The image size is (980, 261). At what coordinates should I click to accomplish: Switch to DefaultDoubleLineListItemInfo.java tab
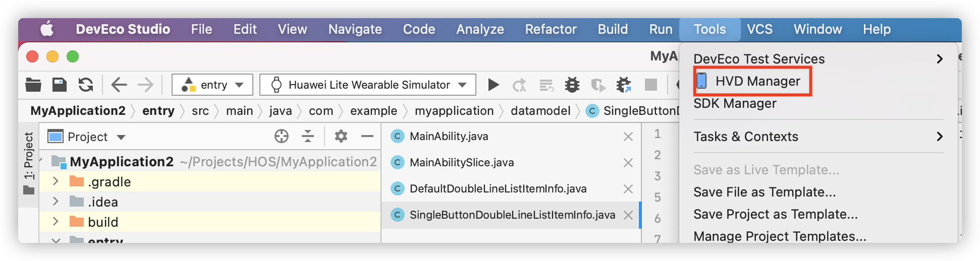point(511,188)
